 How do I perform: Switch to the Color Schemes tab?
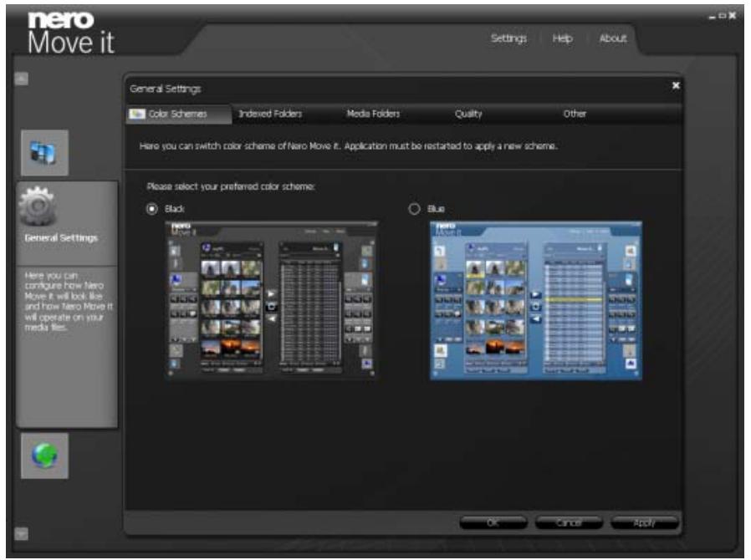click(x=179, y=114)
